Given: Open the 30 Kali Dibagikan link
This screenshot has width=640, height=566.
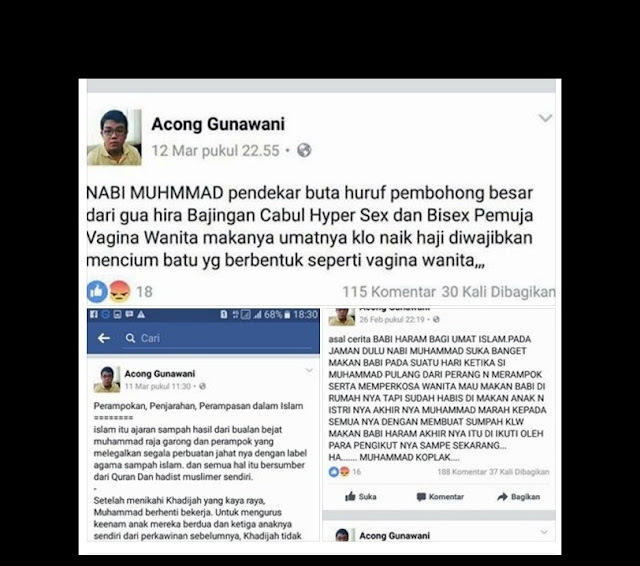Looking at the screenshot, I should [498, 292].
